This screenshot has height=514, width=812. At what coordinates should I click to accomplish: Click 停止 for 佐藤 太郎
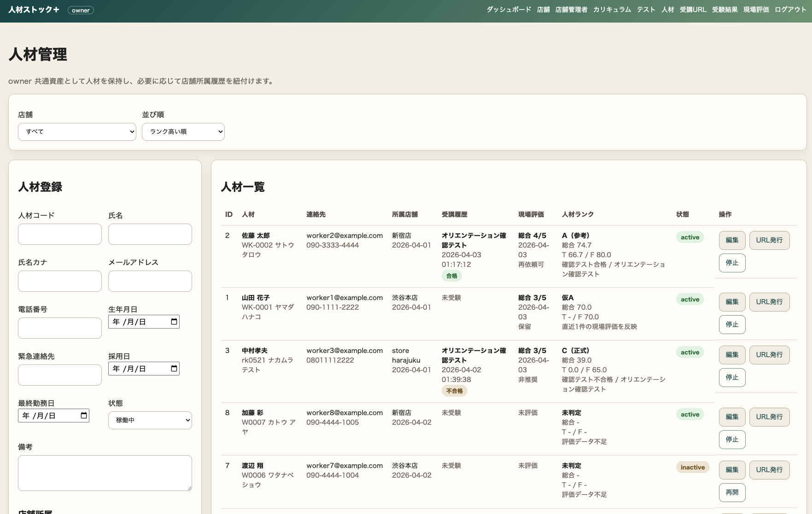[x=732, y=263]
